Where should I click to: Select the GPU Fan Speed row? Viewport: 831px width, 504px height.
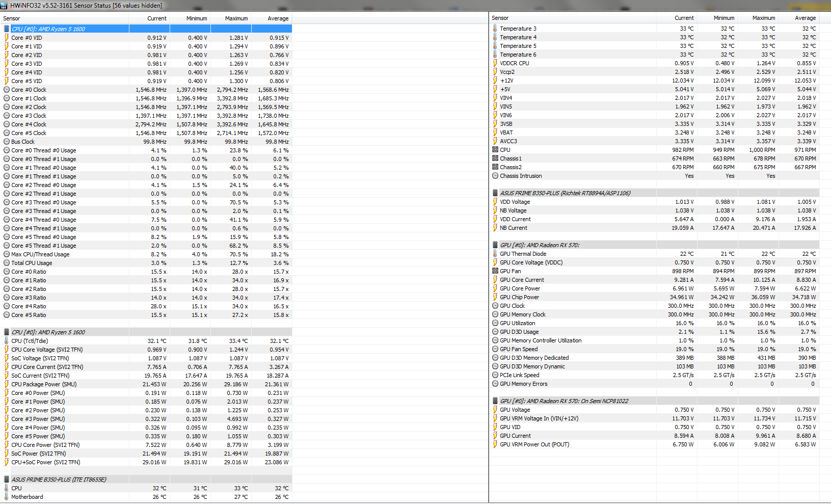655,349
